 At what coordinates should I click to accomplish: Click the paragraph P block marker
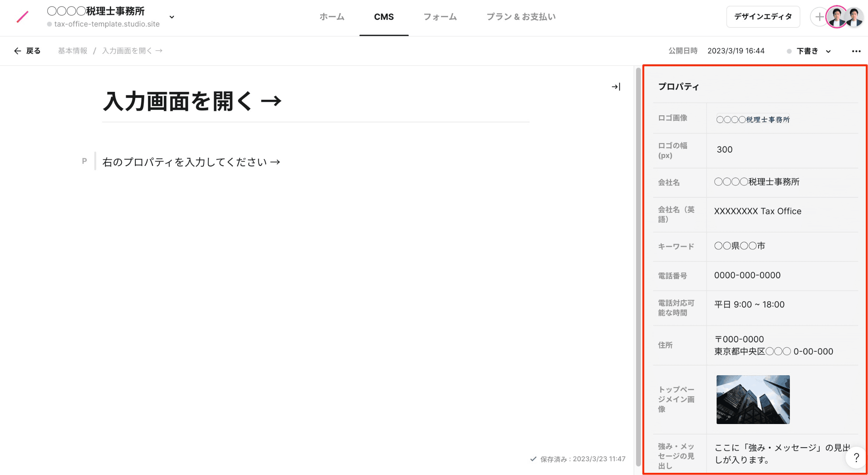[x=84, y=161]
